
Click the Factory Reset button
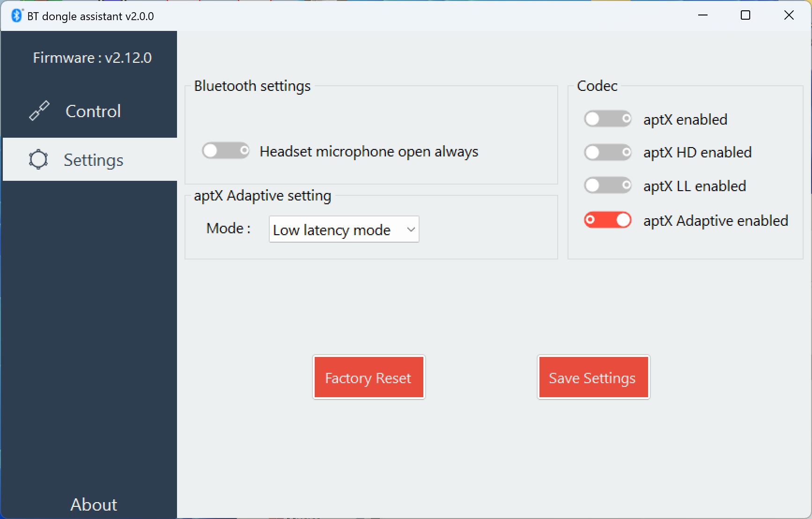tap(369, 377)
